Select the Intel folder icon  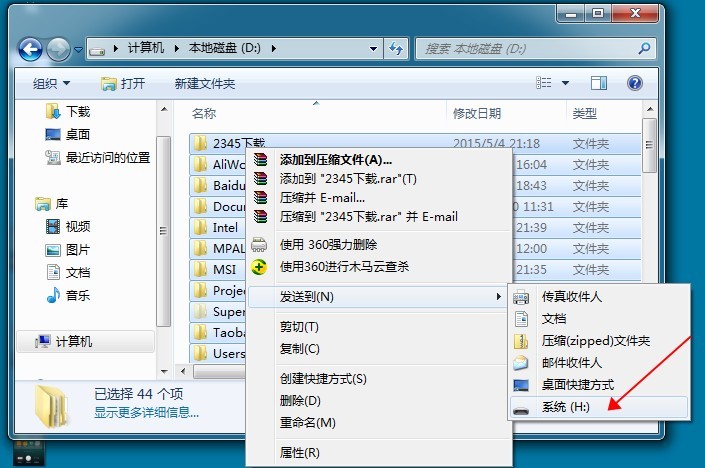click(200, 227)
